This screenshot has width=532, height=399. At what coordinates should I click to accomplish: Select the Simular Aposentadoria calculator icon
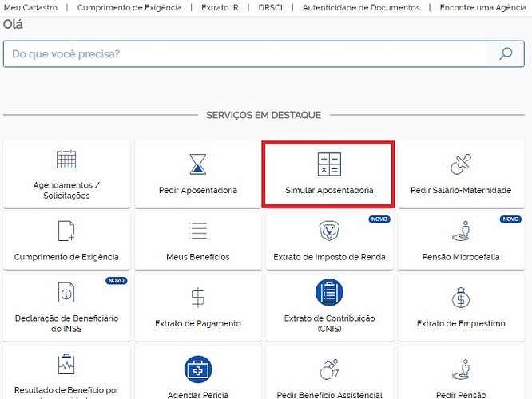[329, 164]
